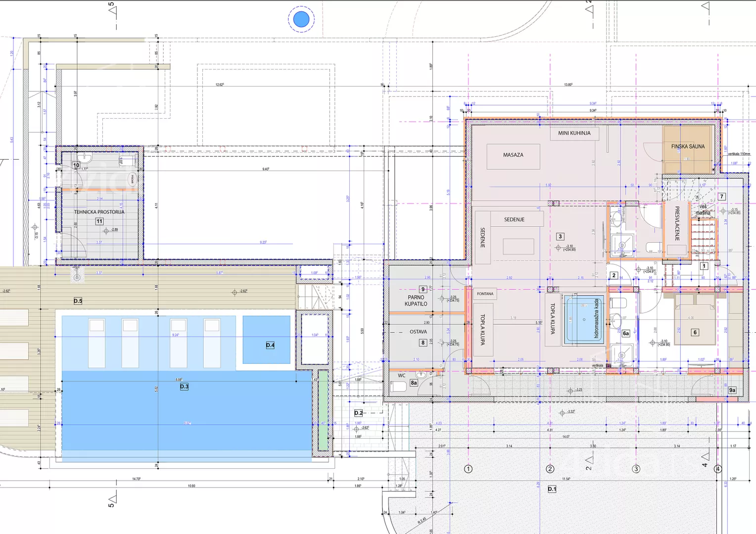Click the D.1 terrace tag
The height and width of the screenshot is (534, 756).
[552, 489]
